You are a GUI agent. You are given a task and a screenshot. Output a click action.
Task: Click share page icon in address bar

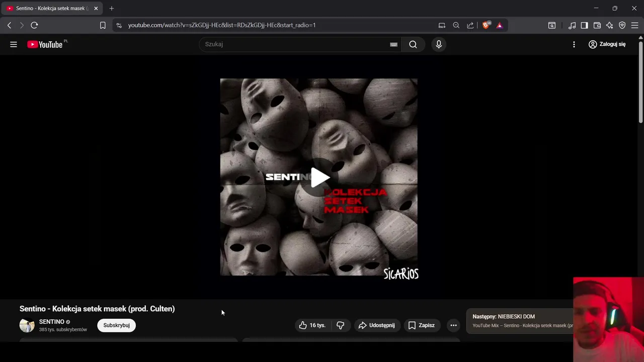[470, 25]
